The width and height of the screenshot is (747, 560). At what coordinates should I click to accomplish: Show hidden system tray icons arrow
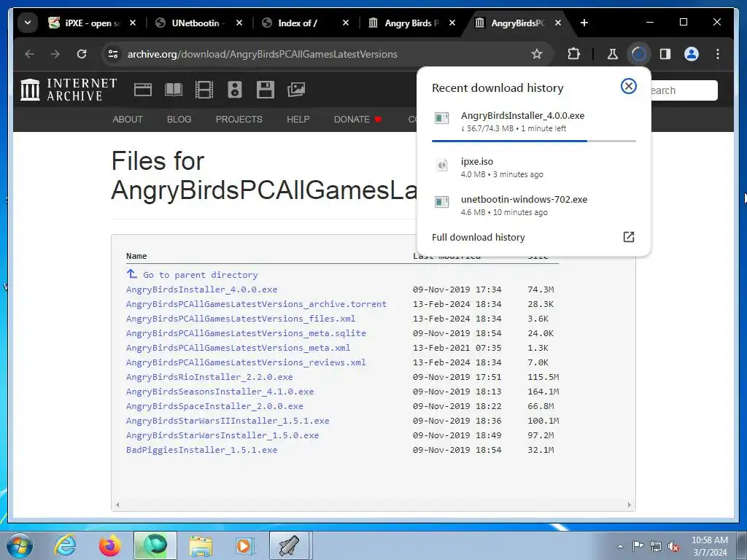(620, 546)
